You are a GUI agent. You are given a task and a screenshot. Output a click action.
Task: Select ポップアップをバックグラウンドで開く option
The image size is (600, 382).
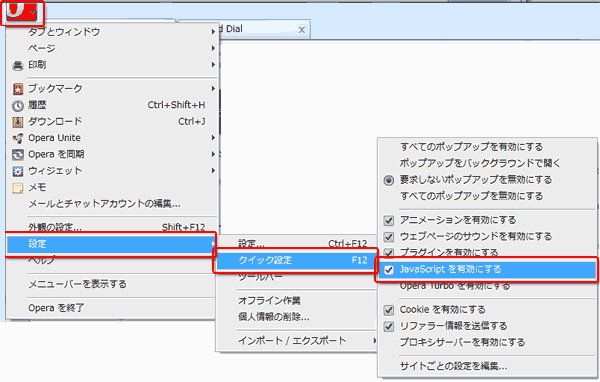(480, 163)
